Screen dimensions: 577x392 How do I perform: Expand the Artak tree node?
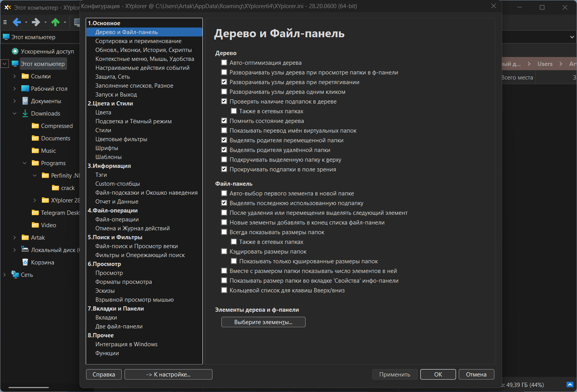pyautogui.click(x=15, y=237)
